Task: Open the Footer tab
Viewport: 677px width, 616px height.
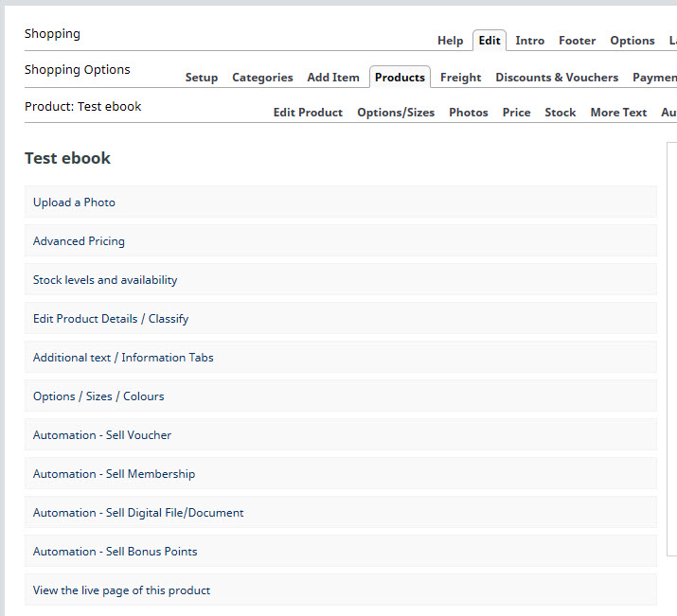Action: click(x=577, y=41)
